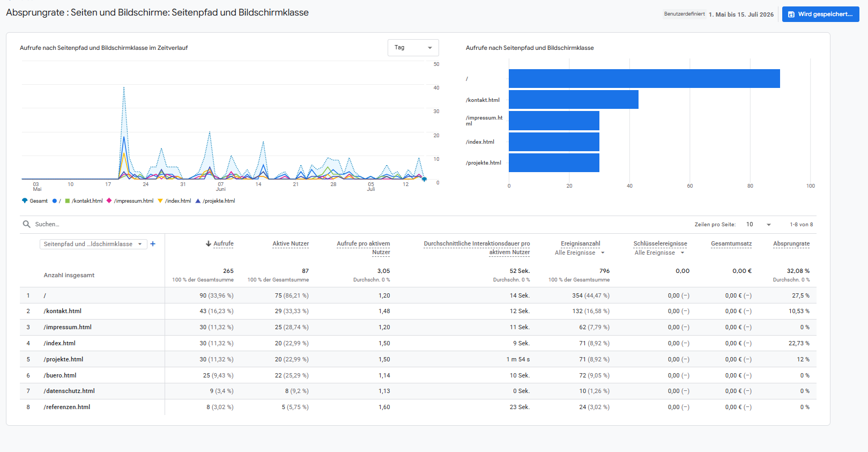Toggle the /index.html legend triangle icon
Screen dimensions: 868x452
click(x=160, y=201)
